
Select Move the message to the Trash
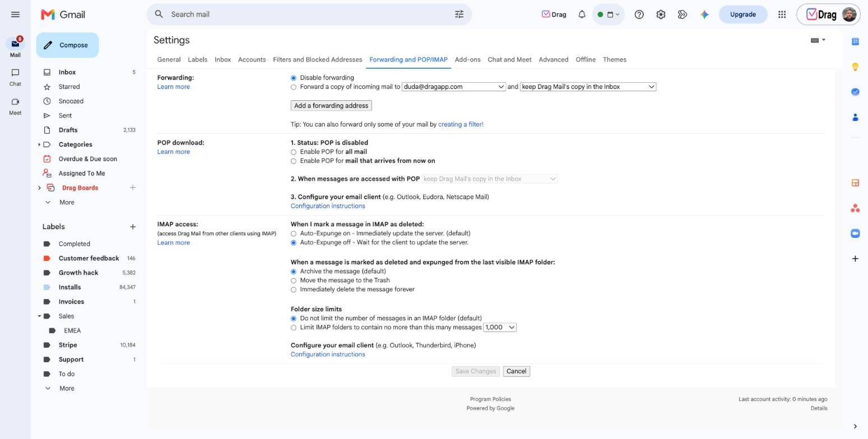click(x=294, y=281)
